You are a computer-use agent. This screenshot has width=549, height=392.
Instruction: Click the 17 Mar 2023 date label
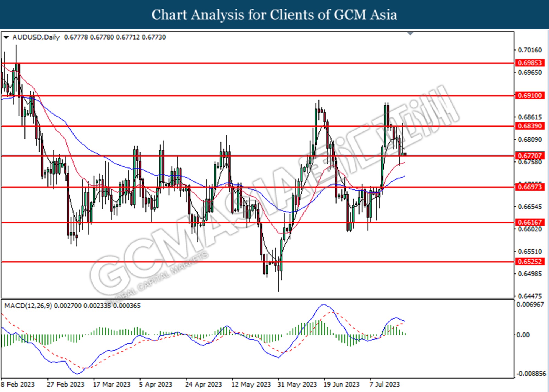point(111,384)
